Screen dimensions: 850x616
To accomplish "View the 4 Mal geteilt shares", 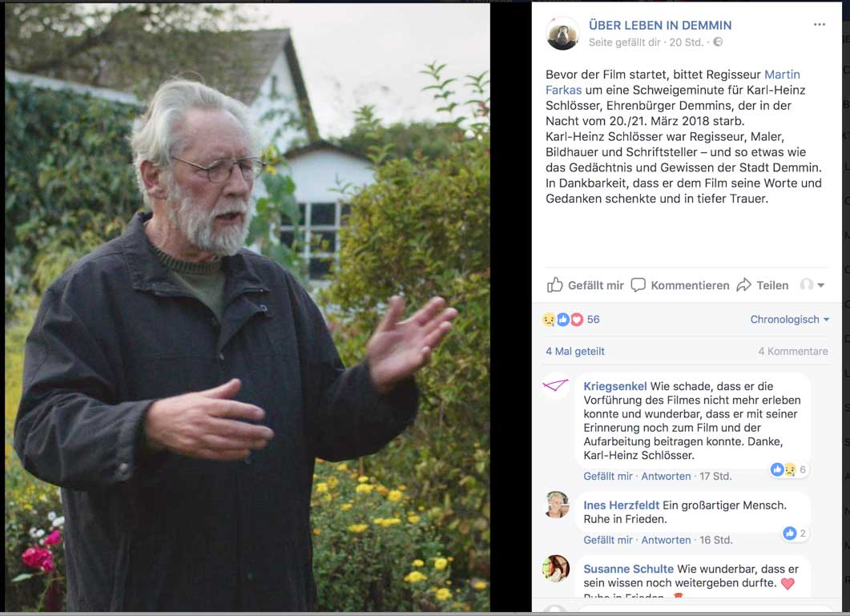I will [x=574, y=352].
